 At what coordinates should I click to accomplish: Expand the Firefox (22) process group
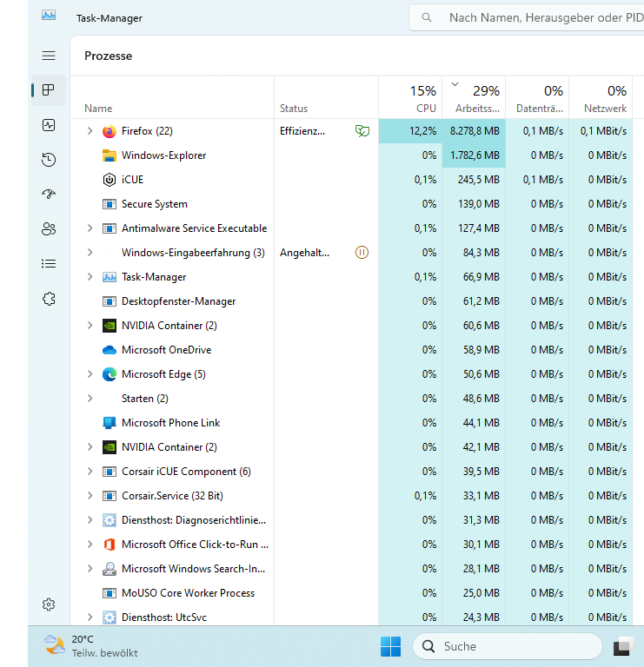click(x=90, y=131)
